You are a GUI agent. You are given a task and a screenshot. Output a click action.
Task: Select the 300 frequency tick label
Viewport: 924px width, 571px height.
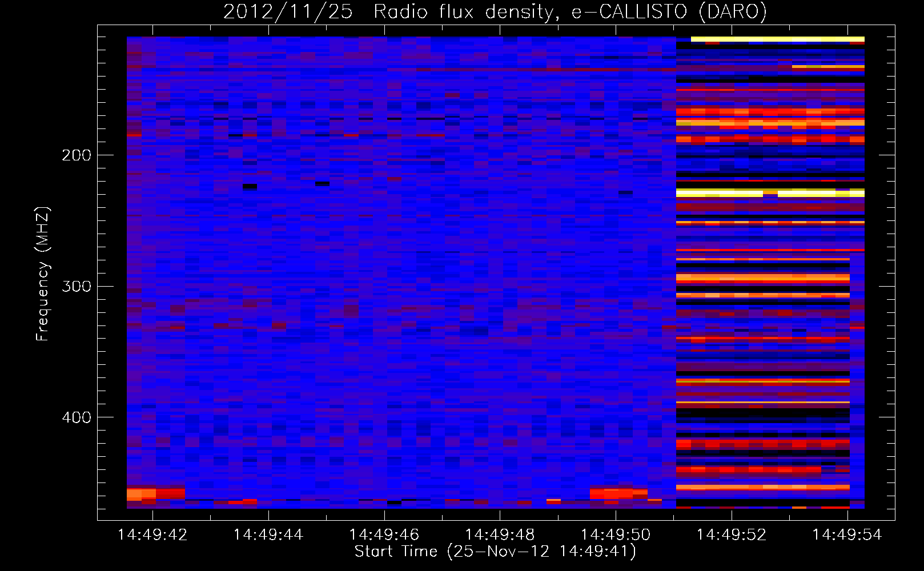(x=76, y=286)
